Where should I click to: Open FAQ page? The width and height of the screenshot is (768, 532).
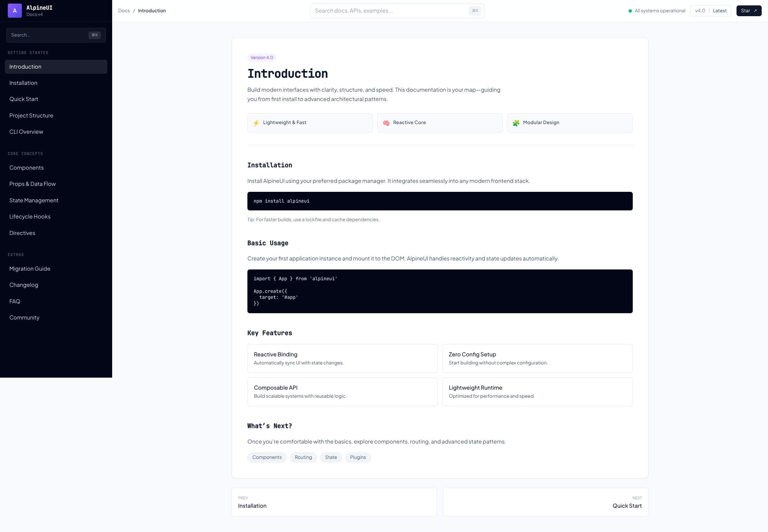[x=56, y=301]
